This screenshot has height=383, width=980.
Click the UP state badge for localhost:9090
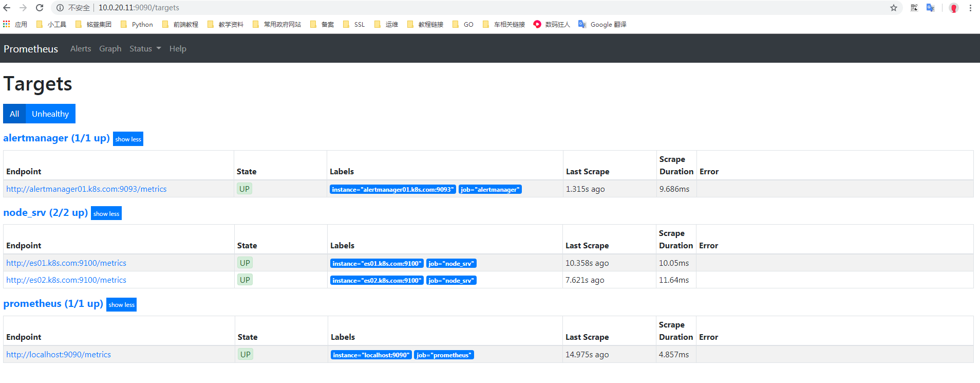tap(246, 355)
